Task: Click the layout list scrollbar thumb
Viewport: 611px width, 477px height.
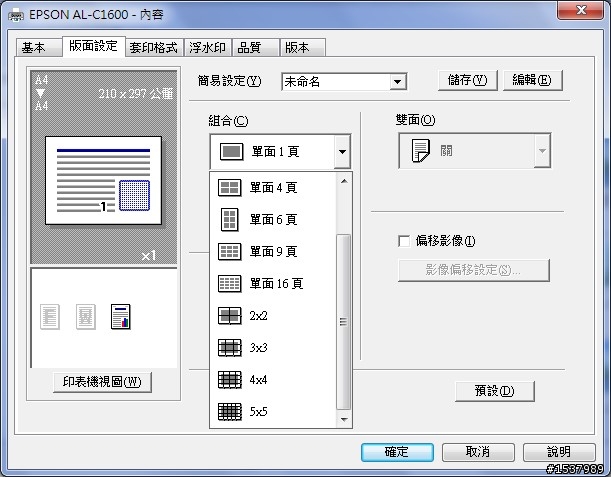Action: [x=343, y=322]
